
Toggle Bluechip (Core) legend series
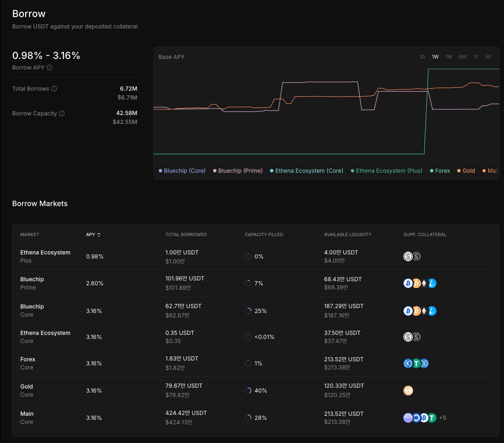point(182,171)
